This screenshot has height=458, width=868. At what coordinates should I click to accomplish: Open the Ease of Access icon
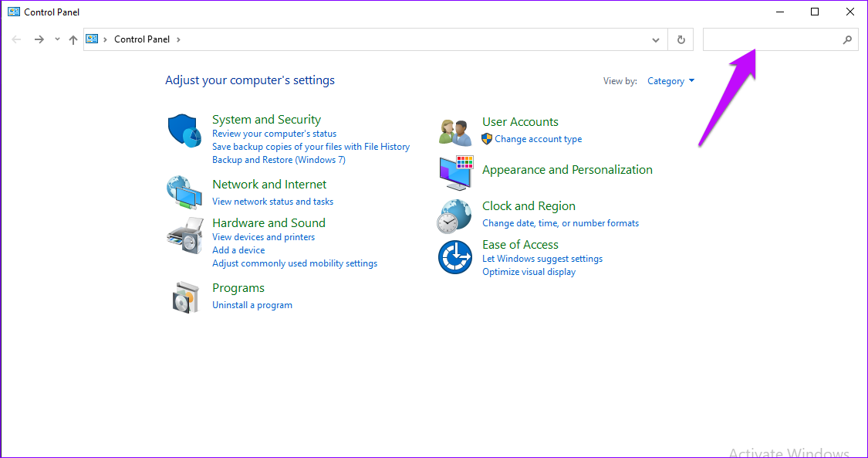point(455,257)
